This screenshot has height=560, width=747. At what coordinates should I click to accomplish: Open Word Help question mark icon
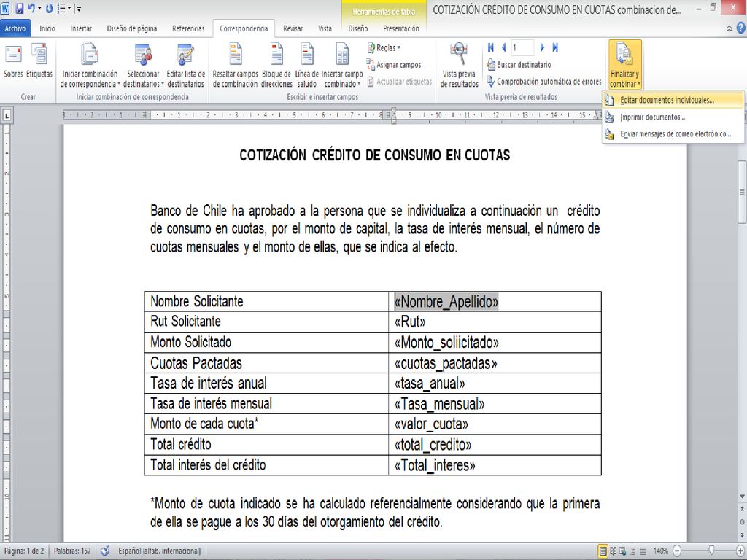[x=741, y=28]
